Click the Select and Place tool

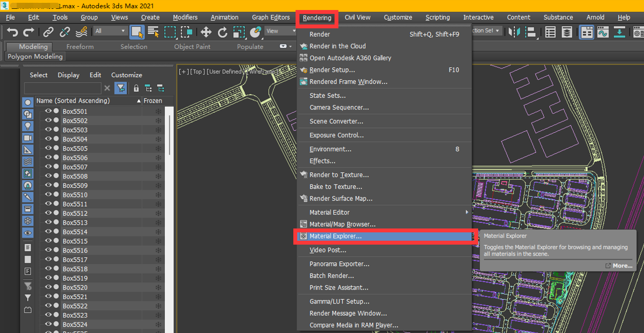(255, 31)
